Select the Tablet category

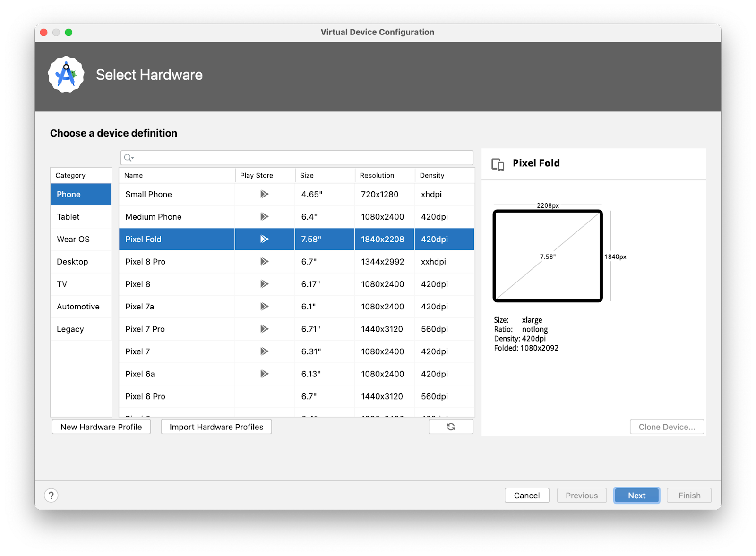pyautogui.click(x=69, y=217)
